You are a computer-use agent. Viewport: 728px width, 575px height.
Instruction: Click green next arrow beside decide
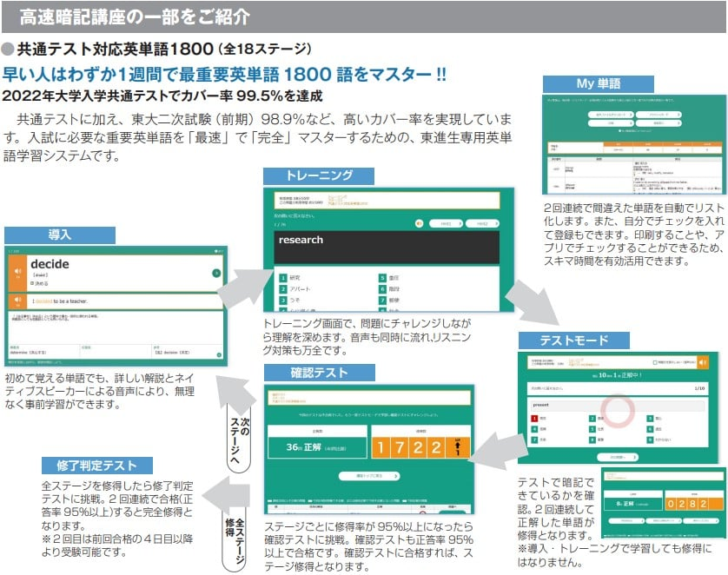(215, 273)
